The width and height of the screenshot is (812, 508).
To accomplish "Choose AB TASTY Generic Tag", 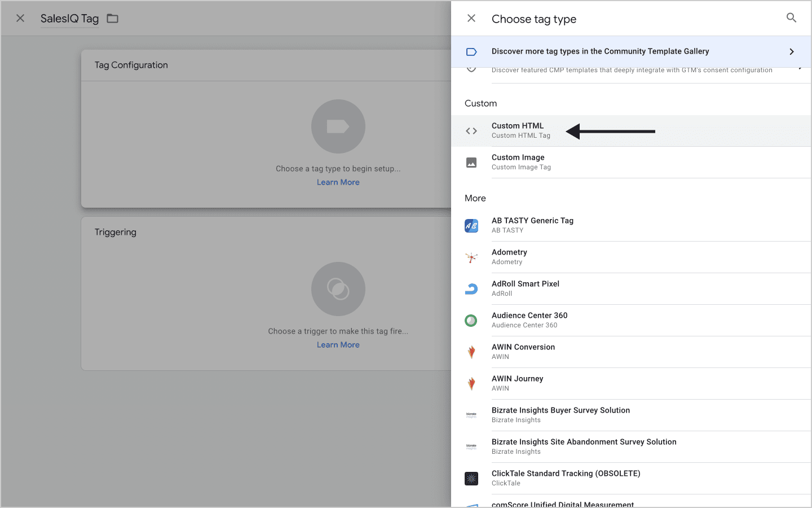I will (x=632, y=226).
